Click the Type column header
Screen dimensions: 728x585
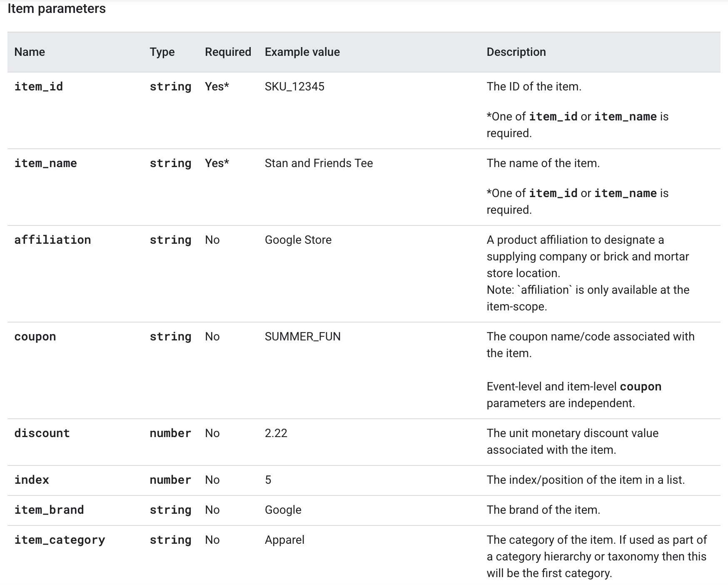pyautogui.click(x=162, y=52)
